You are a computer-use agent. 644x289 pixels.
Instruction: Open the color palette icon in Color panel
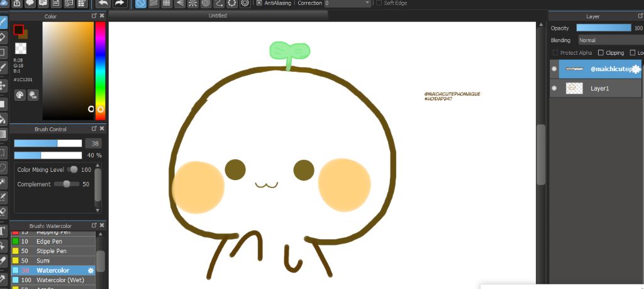[x=20, y=95]
